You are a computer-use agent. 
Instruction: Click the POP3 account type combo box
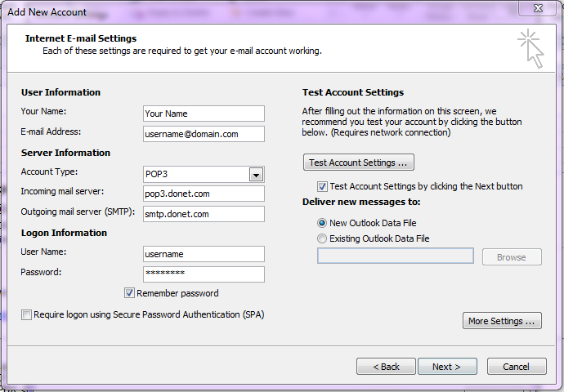tap(204, 175)
